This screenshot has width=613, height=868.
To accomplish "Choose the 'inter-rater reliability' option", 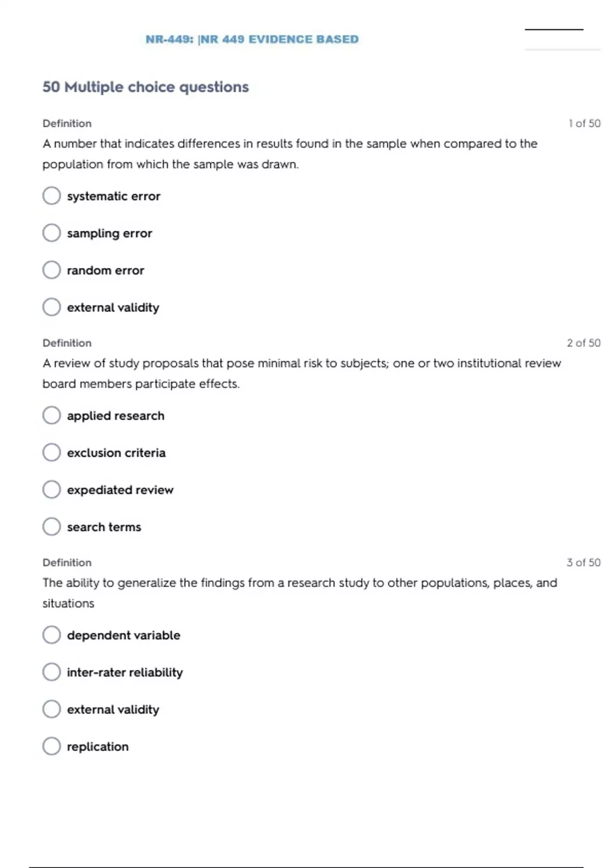I will (x=52, y=672).
